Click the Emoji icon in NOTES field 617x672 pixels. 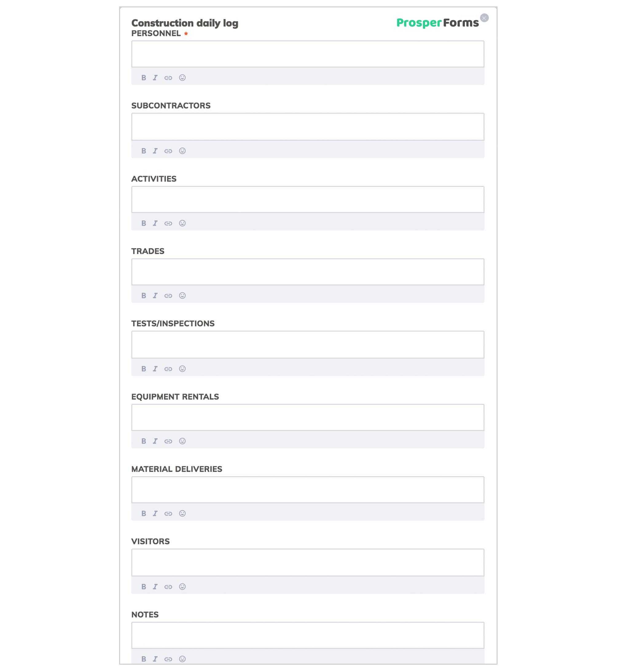tap(182, 658)
